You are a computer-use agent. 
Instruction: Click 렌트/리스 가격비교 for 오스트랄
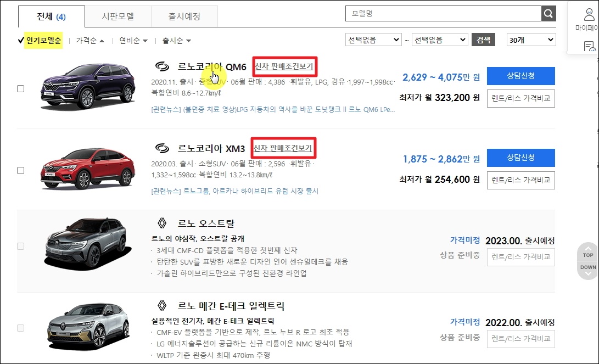click(520, 257)
